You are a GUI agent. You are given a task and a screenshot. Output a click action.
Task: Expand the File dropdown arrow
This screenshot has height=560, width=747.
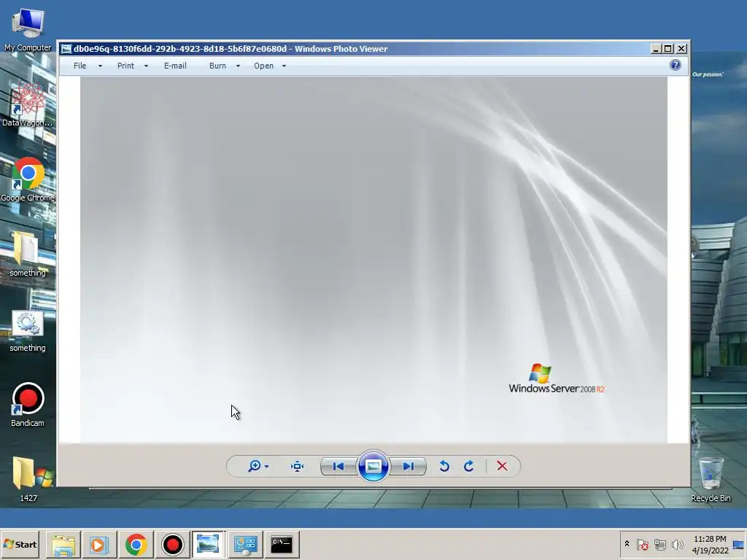tap(100, 66)
